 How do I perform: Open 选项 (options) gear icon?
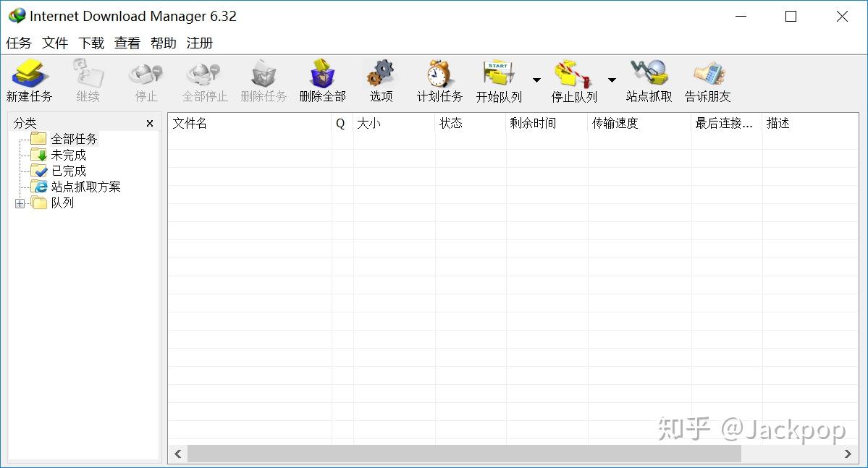[x=381, y=74]
